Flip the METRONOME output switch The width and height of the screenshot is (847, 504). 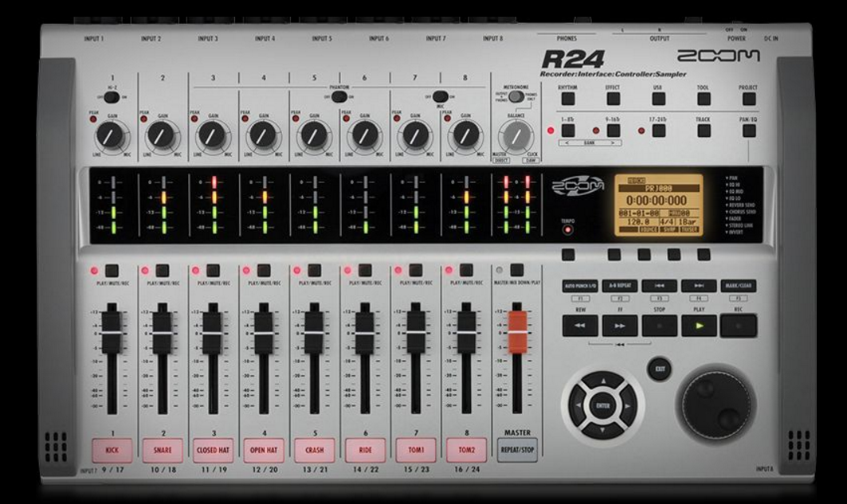coord(516,96)
